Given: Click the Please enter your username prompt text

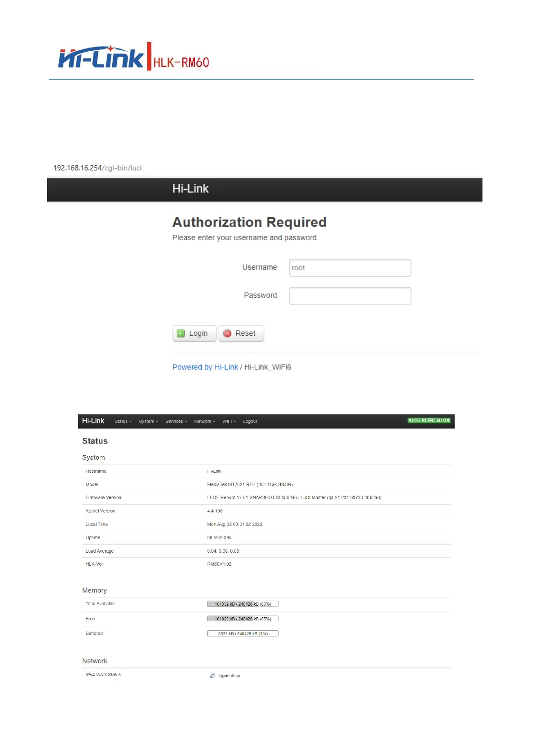Looking at the screenshot, I should 245,238.
